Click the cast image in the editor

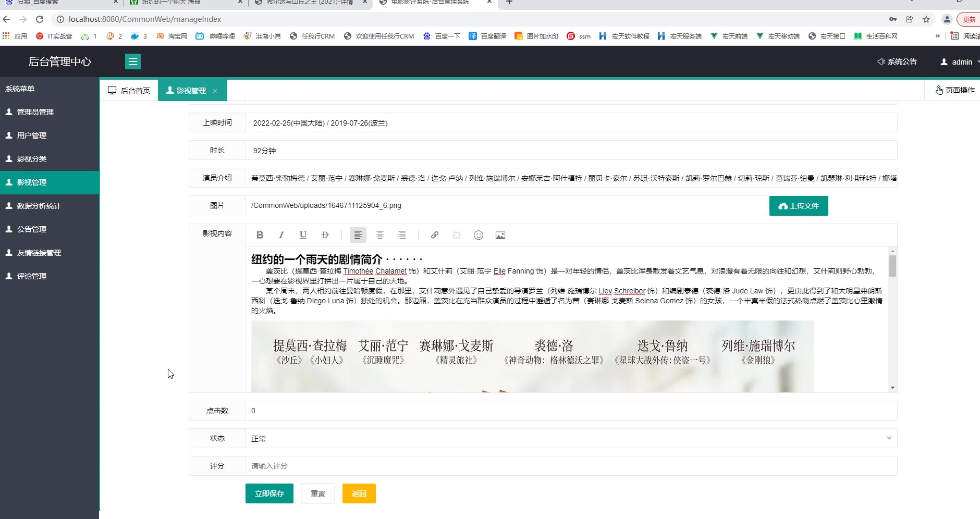tap(532, 356)
